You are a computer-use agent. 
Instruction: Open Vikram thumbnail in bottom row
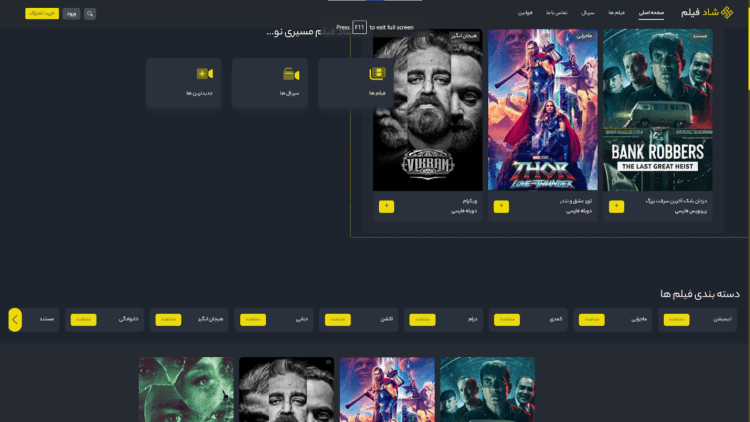click(287, 389)
